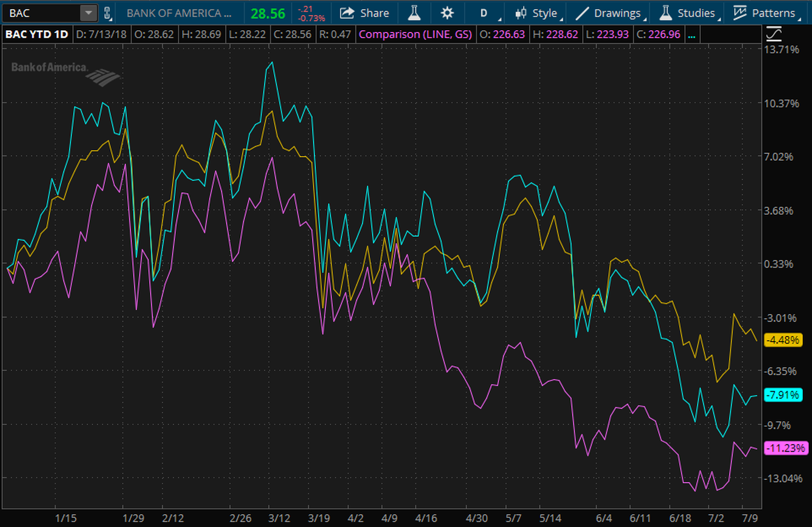The width and height of the screenshot is (812, 527).
Task: Click the Share button label
Action: [375, 13]
